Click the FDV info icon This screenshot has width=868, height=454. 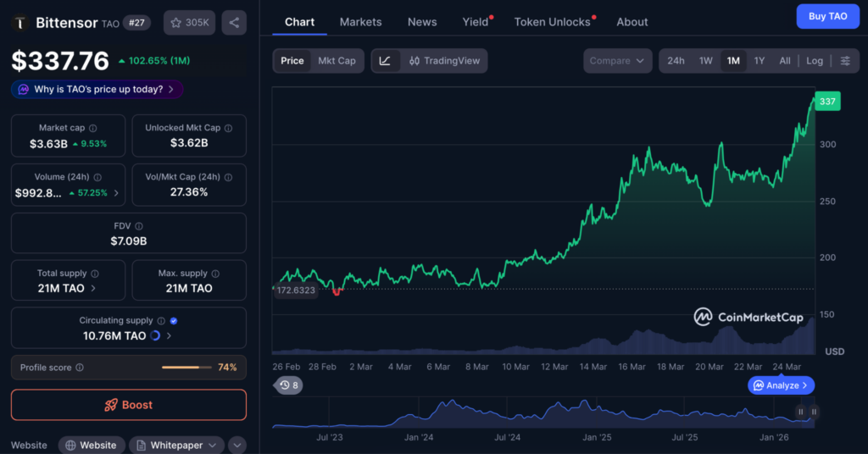(139, 226)
